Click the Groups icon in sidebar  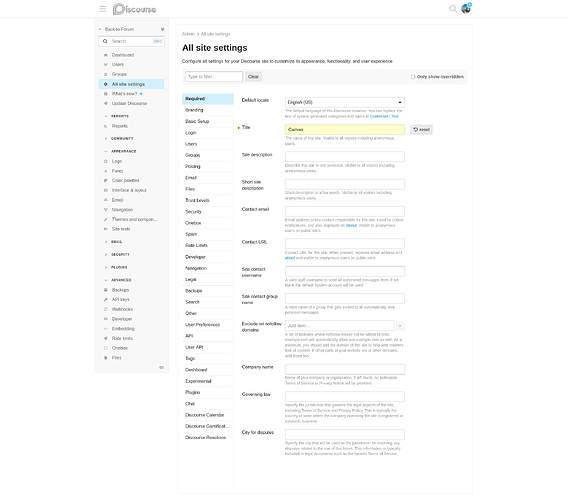[106, 74]
